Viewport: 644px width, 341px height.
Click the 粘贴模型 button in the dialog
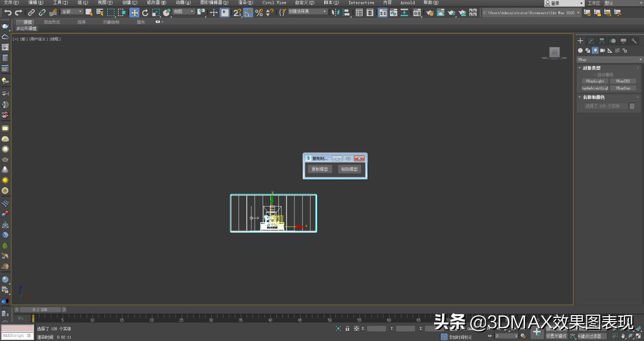349,169
